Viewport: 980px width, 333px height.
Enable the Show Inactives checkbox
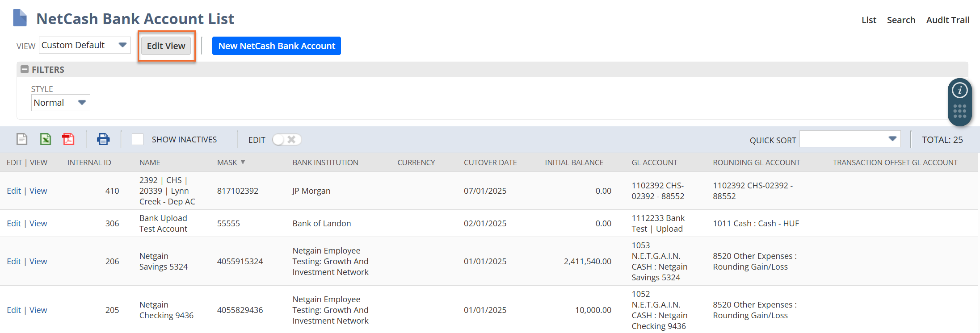tap(138, 140)
